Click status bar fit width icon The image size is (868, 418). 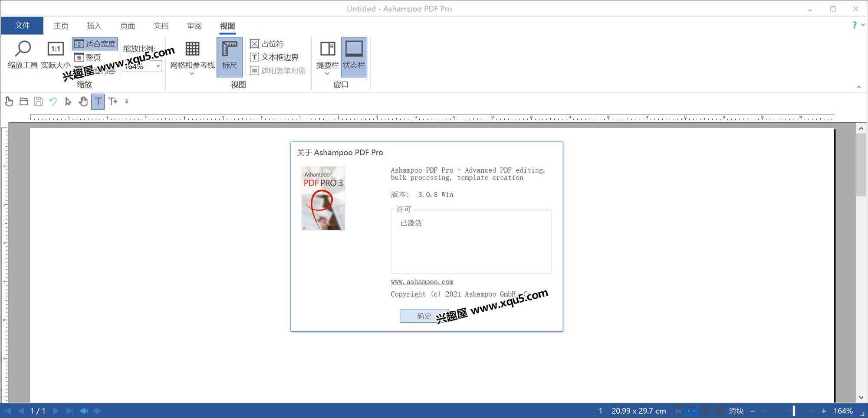coord(692,411)
